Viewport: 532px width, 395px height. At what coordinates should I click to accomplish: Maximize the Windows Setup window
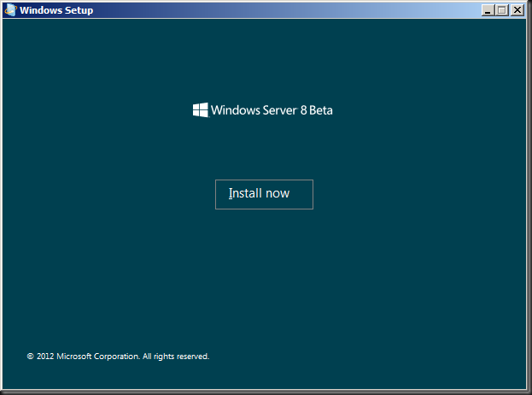(502, 10)
